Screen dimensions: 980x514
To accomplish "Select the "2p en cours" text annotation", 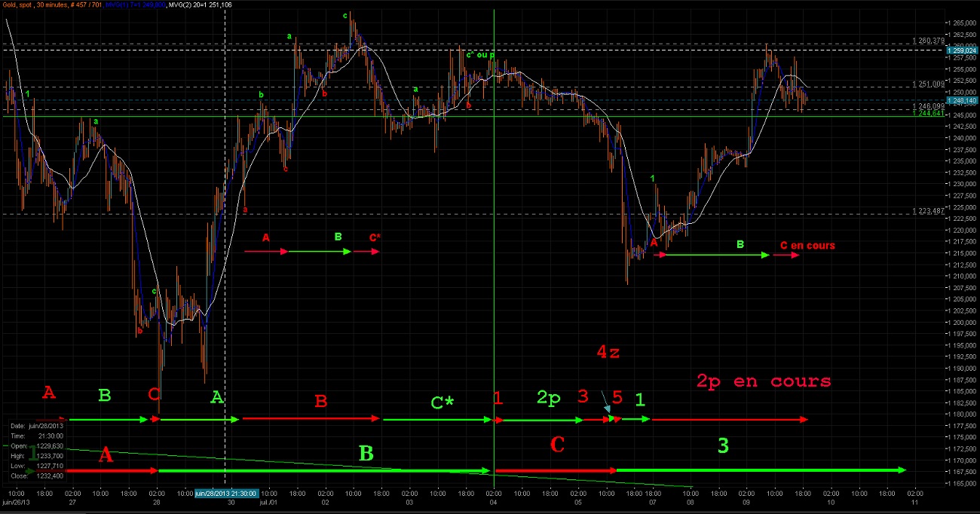I will (764, 381).
